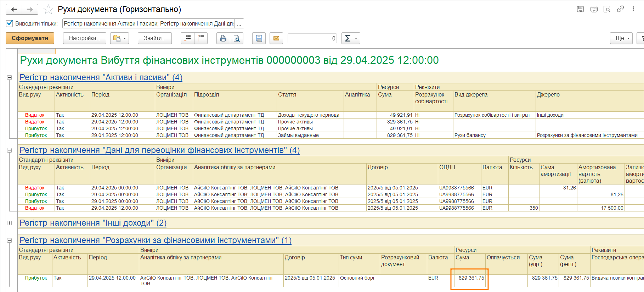Screen dimensions: 644x292
Task: Click the 'Сформувати' button
Action: 30,38
